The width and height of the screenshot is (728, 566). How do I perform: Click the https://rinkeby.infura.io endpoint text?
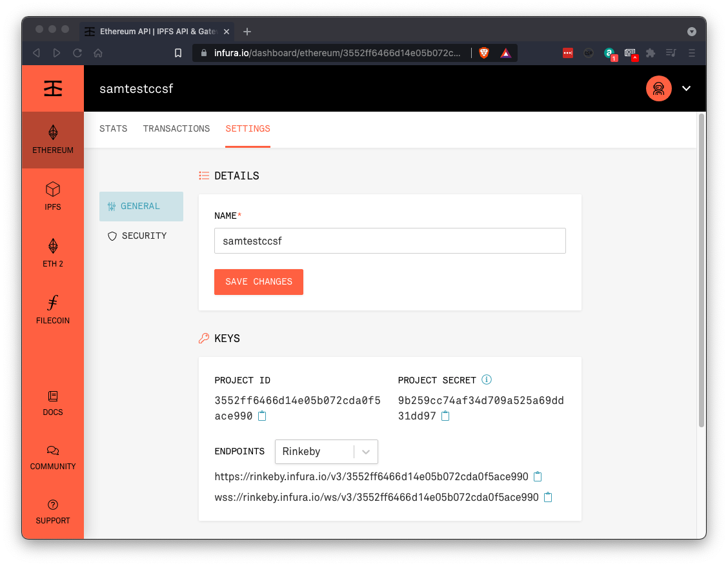pyautogui.click(x=372, y=476)
